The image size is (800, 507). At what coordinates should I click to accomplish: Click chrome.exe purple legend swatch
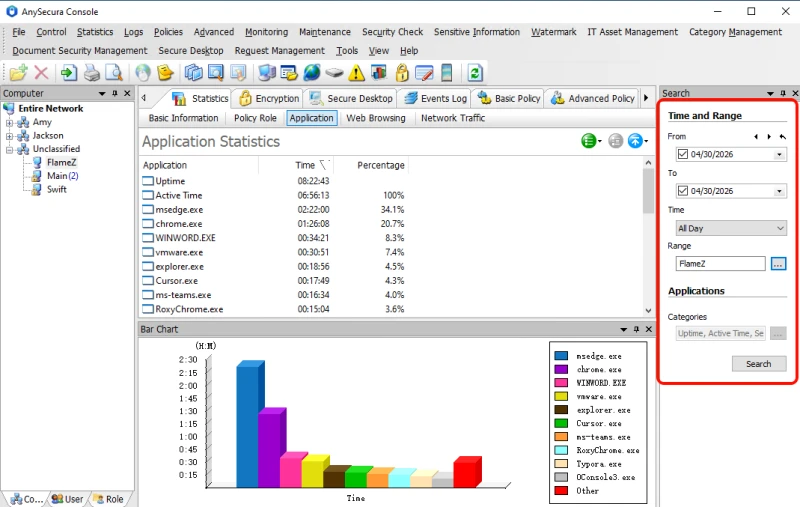click(561, 369)
